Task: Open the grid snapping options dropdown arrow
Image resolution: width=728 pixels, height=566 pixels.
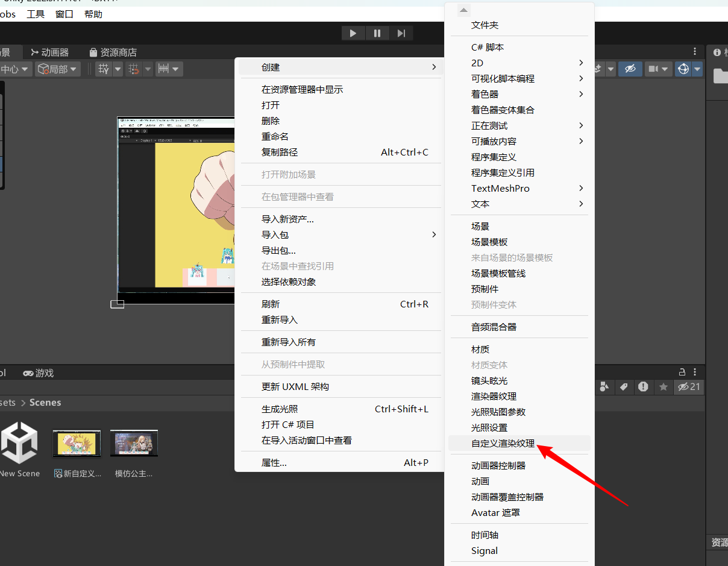Action: click(x=148, y=69)
